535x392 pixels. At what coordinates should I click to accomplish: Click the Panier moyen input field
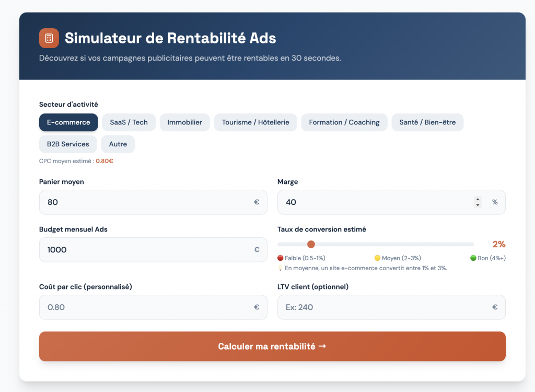click(146, 202)
